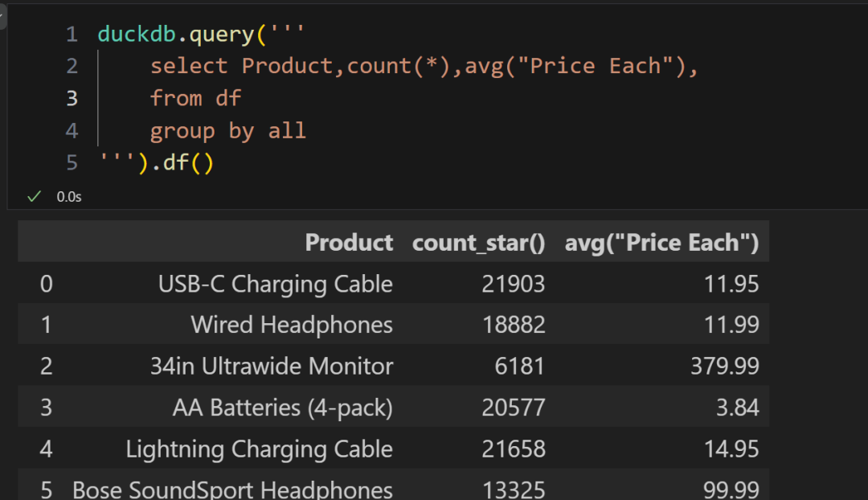The width and height of the screenshot is (868, 500).
Task: Click the "from df" code line
Action: pos(195,99)
